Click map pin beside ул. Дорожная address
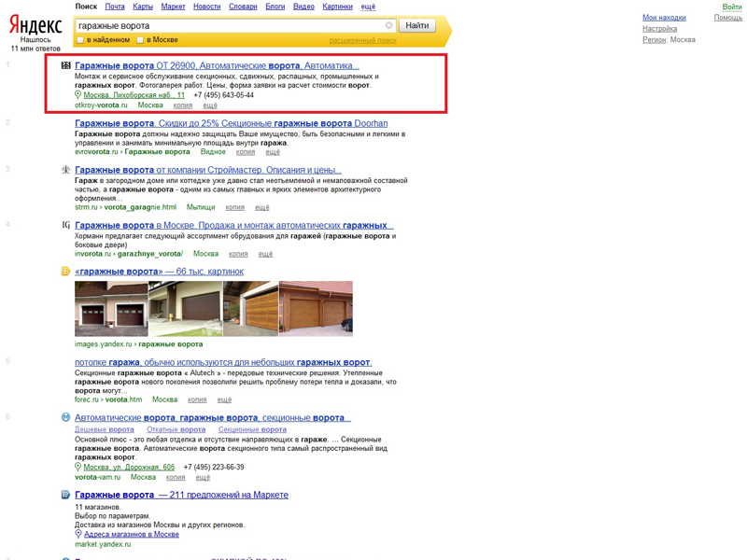Viewport: 747px width, 560px height. pos(78,467)
